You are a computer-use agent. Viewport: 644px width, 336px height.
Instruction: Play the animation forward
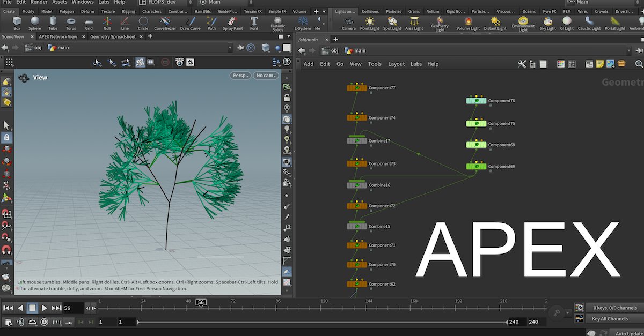[x=45, y=308]
